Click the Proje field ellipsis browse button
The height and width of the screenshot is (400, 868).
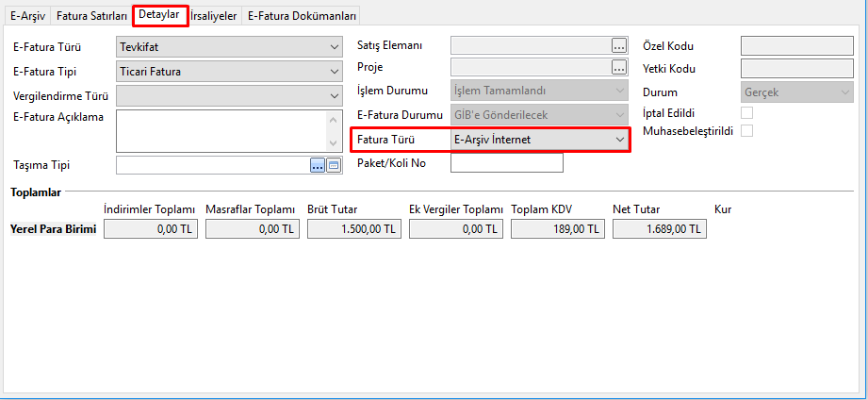pyautogui.click(x=618, y=67)
